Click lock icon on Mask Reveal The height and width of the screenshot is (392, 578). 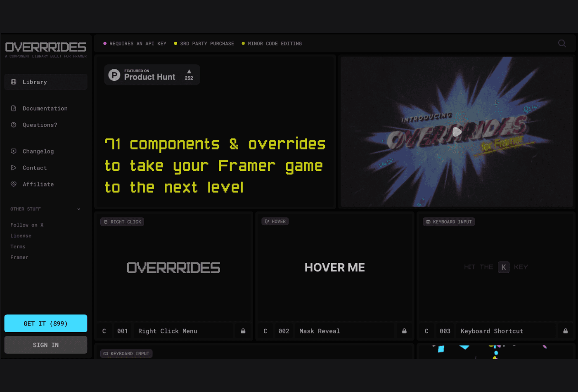[404, 331]
